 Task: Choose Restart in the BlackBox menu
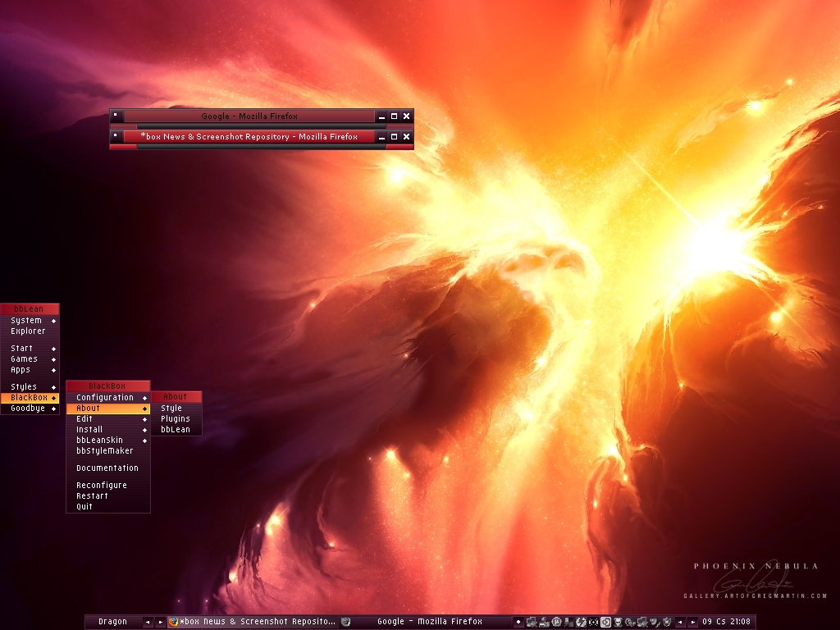click(107, 496)
